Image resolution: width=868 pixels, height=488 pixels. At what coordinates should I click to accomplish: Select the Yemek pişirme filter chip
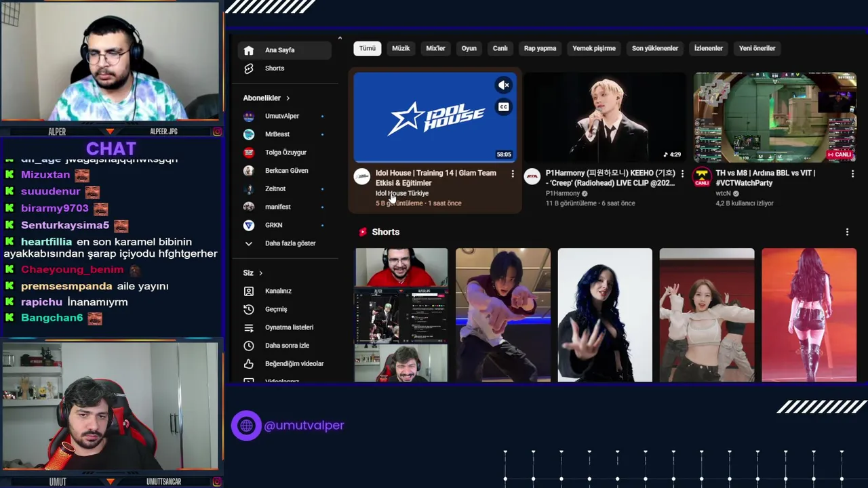594,48
